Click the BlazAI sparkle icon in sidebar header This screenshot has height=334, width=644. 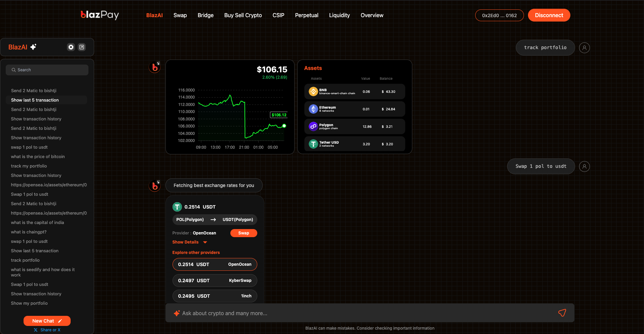(33, 47)
